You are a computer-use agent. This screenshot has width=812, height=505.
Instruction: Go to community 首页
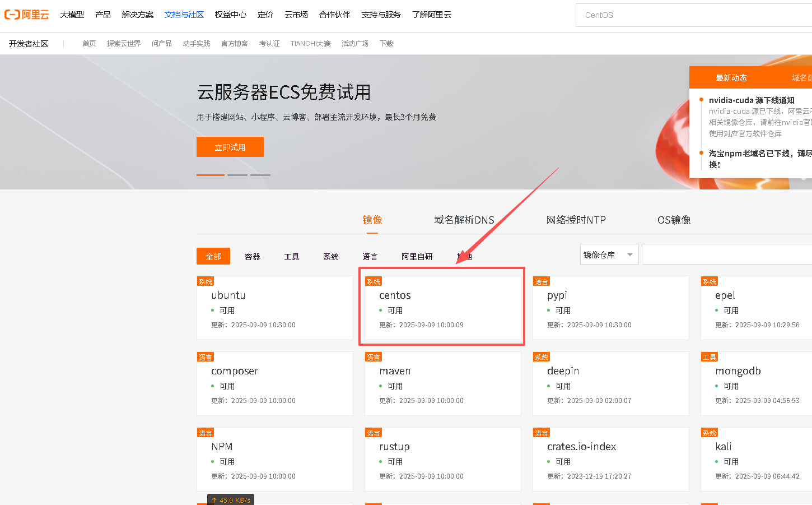coord(89,44)
